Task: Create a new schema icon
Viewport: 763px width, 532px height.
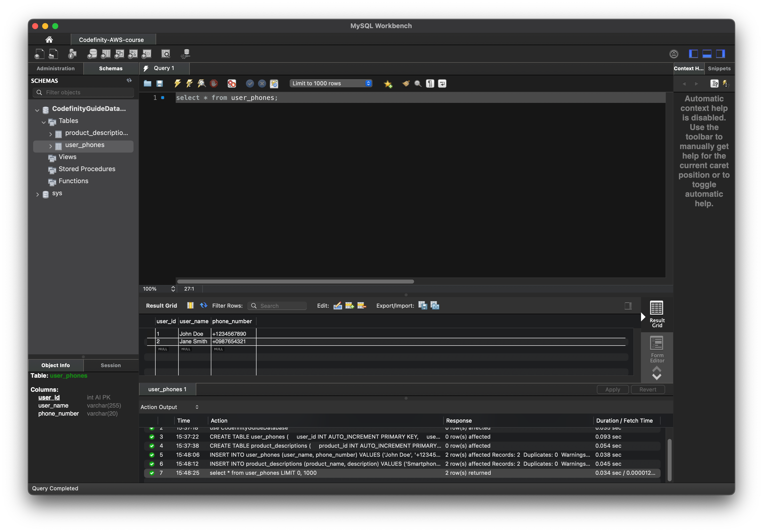Action: pyautogui.click(x=92, y=54)
